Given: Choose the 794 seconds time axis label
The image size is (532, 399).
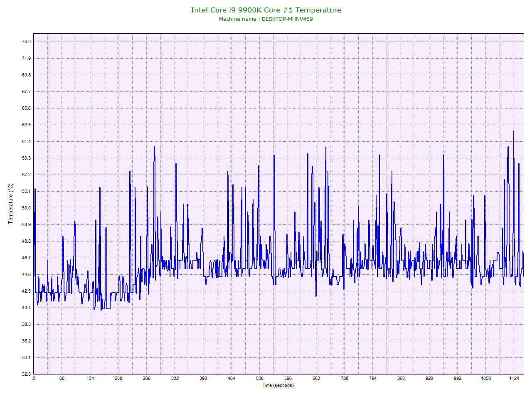Looking at the screenshot, I should coord(373,378).
